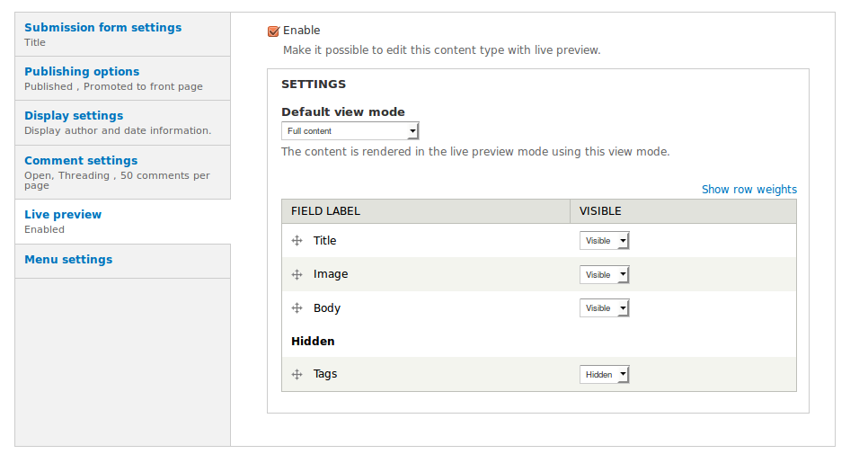Select the Live preview tab

[x=63, y=215]
